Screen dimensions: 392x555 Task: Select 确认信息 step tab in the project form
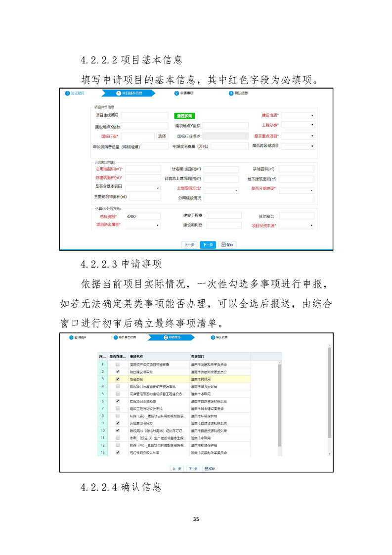coord(238,93)
